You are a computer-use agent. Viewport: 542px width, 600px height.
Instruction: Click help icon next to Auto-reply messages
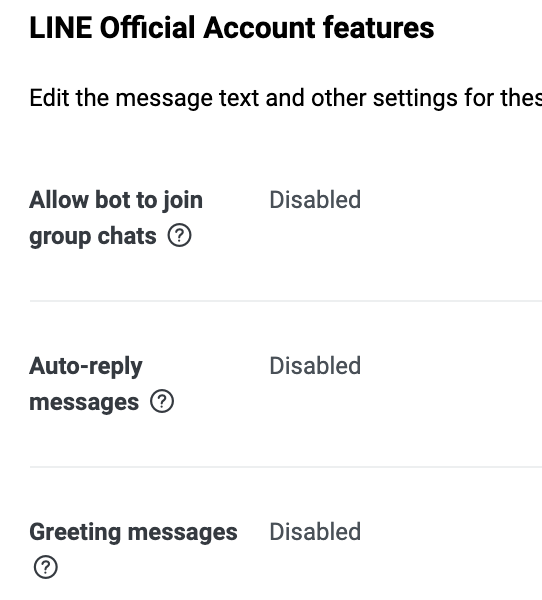pos(162,401)
